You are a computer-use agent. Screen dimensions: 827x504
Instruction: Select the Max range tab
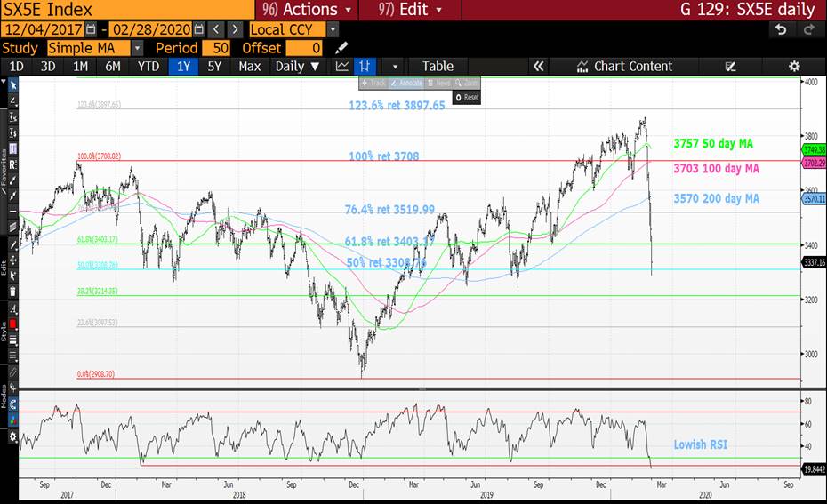(250, 67)
